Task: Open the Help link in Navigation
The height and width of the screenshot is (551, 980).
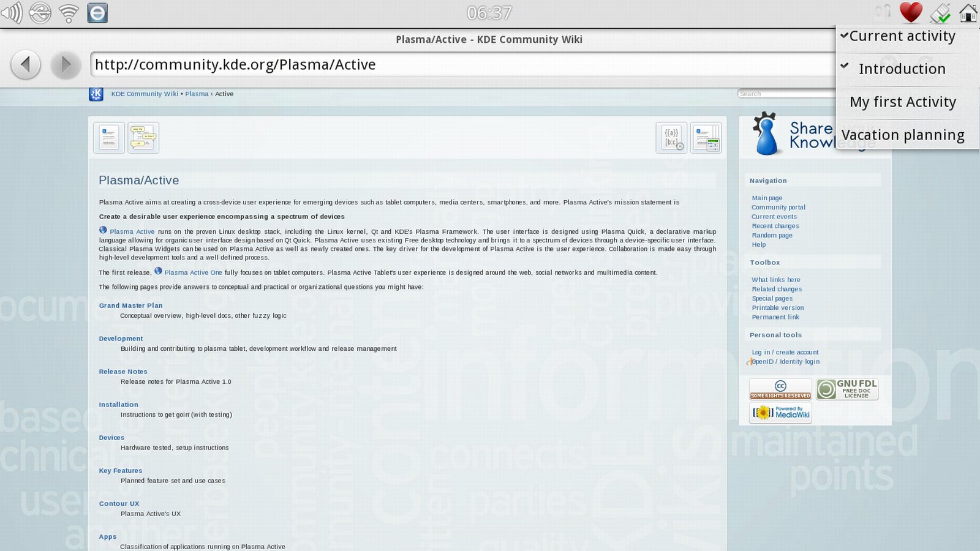Action: [x=759, y=244]
